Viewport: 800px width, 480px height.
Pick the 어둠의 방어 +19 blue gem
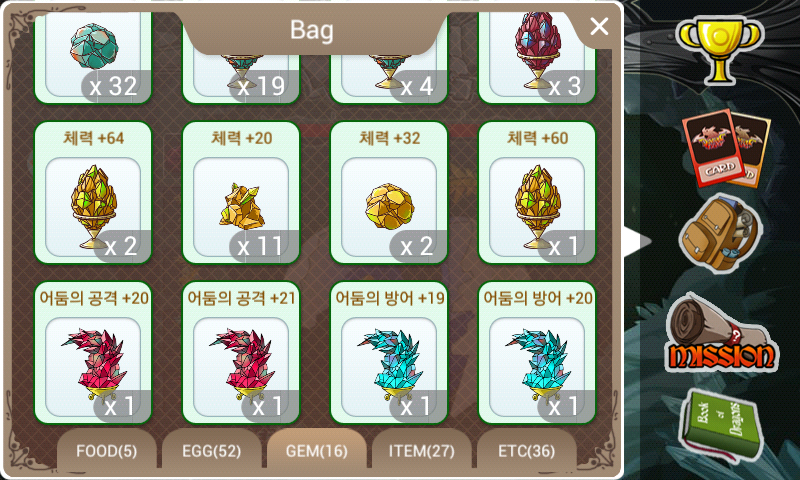[x=389, y=353]
